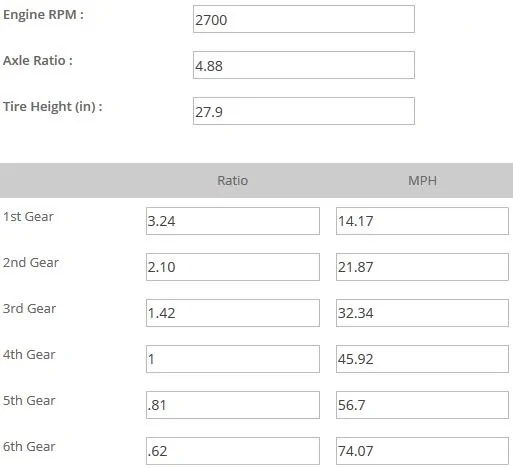Image resolution: width=513 pixels, height=468 pixels.
Task: Click the 2nd Gear MPH value 21.87
Action: 422,267
